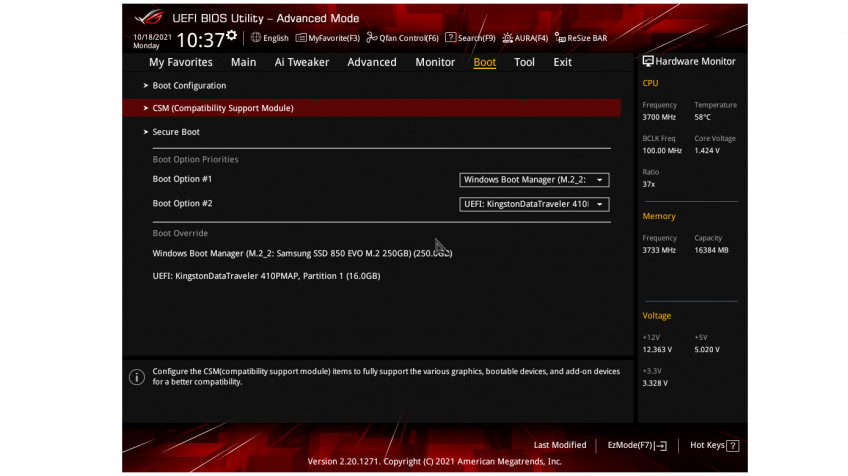The height and width of the screenshot is (476, 848).
Task: Click Last Modified at the bottom
Action: pyautogui.click(x=560, y=445)
